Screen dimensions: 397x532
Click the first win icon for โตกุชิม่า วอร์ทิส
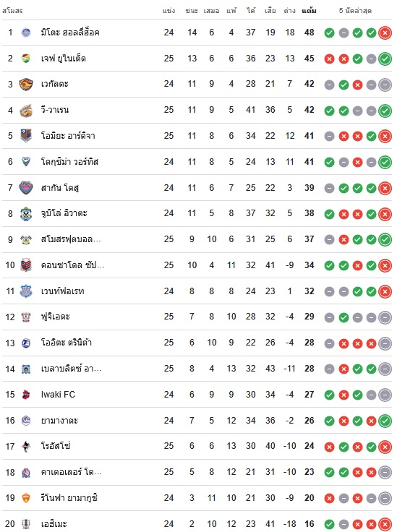[329, 162]
